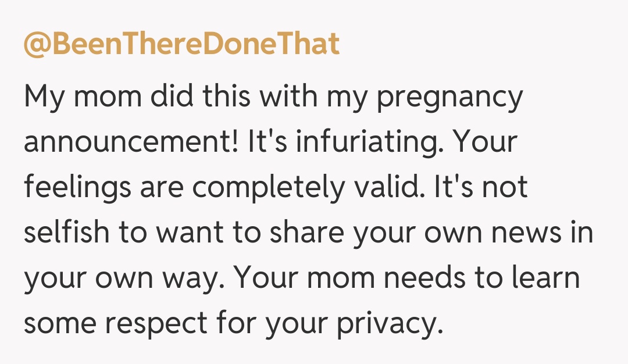The width and height of the screenshot is (628, 364).
Task: Click the word "pregnancy" in the comment
Action: (x=450, y=98)
